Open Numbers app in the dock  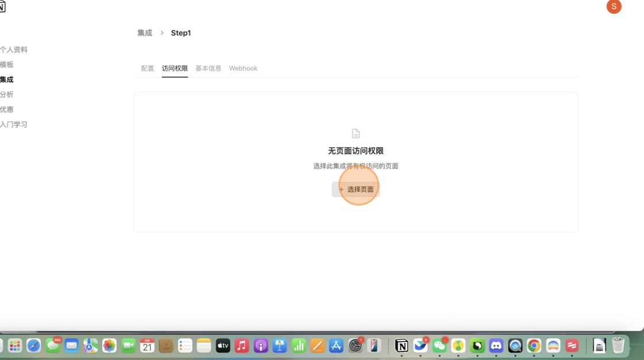[x=298, y=346]
